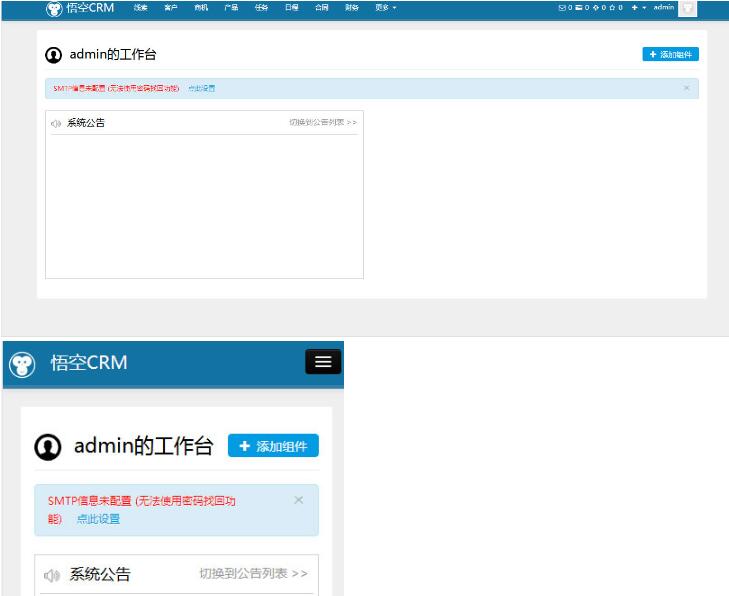Click the admin avatar thumbnail in header
729x596 pixels.
(x=687, y=8)
